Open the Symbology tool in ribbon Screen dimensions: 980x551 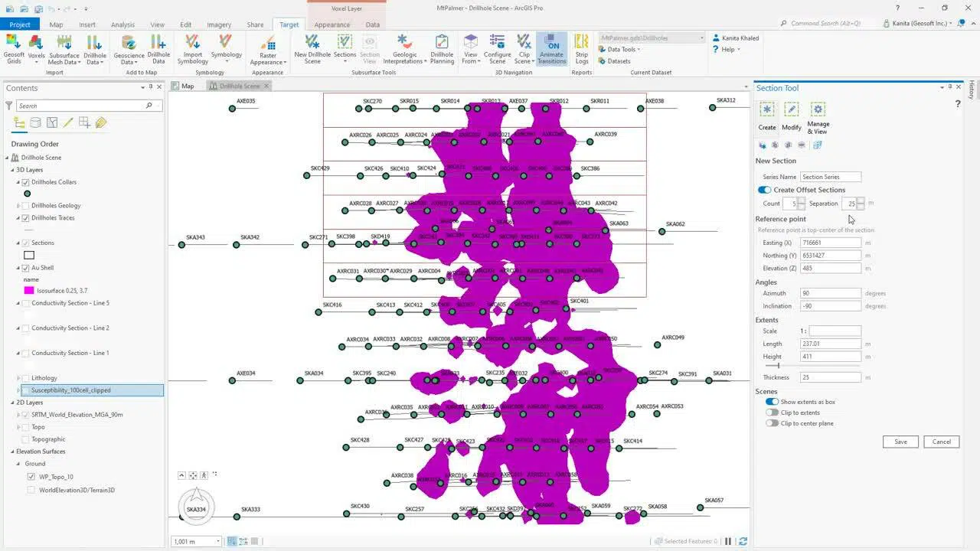pyautogui.click(x=226, y=49)
